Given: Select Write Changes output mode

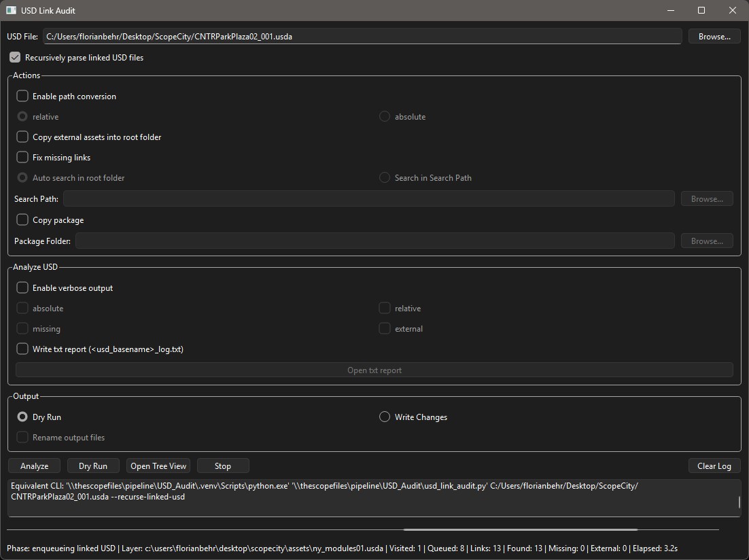Looking at the screenshot, I should pyautogui.click(x=385, y=417).
